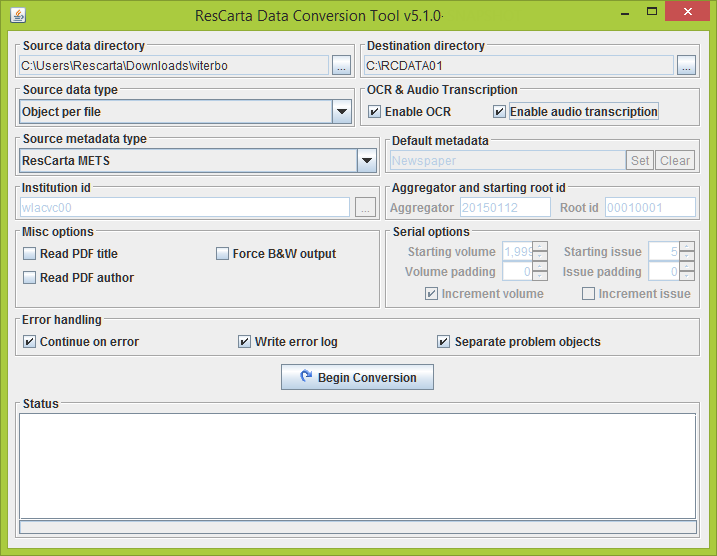Viewport: 717px width, 556px height.
Task: Browse for source data directory
Action: point(341,65)
